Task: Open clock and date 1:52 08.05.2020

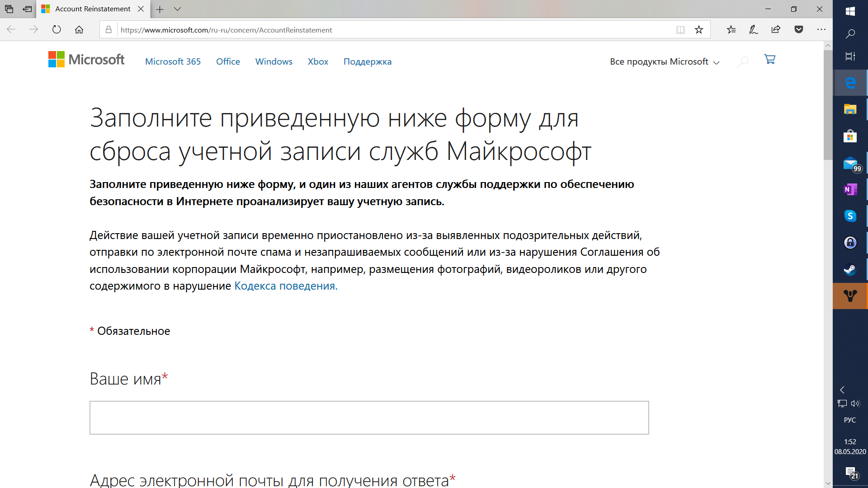Action: 850,446
